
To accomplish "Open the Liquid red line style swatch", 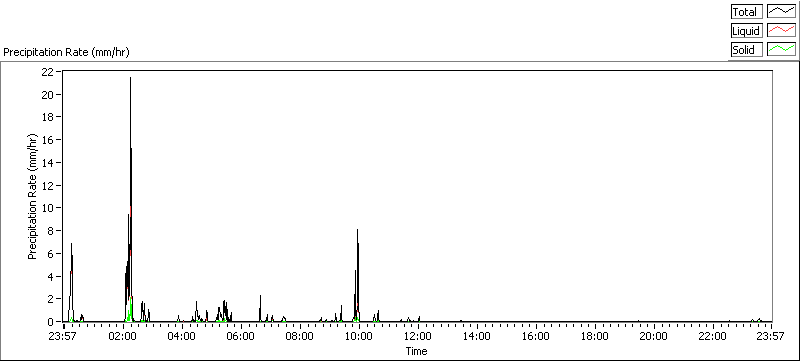I will pyautogui.click(x=781, y=31).
